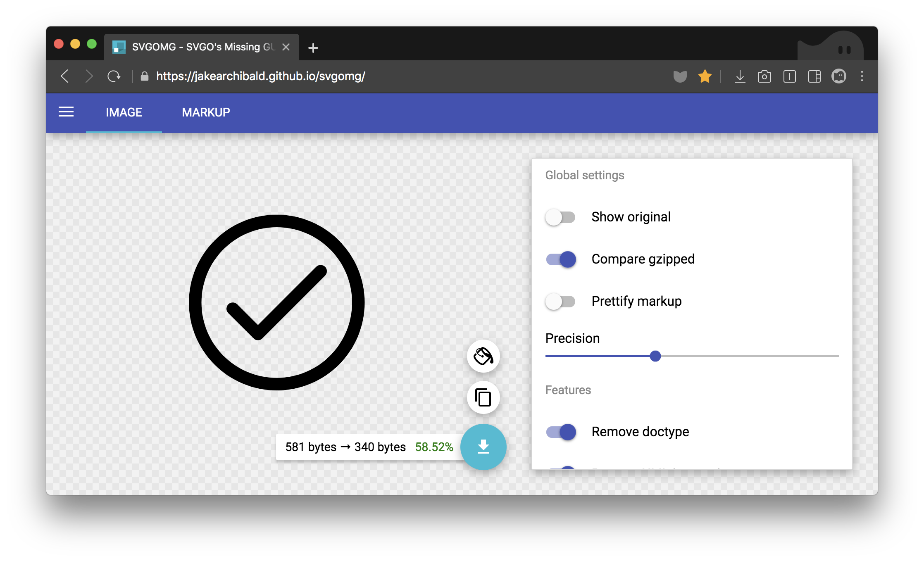Open browser downloads arrow icon
Screen dimensions: 924x561
(740, 76)
